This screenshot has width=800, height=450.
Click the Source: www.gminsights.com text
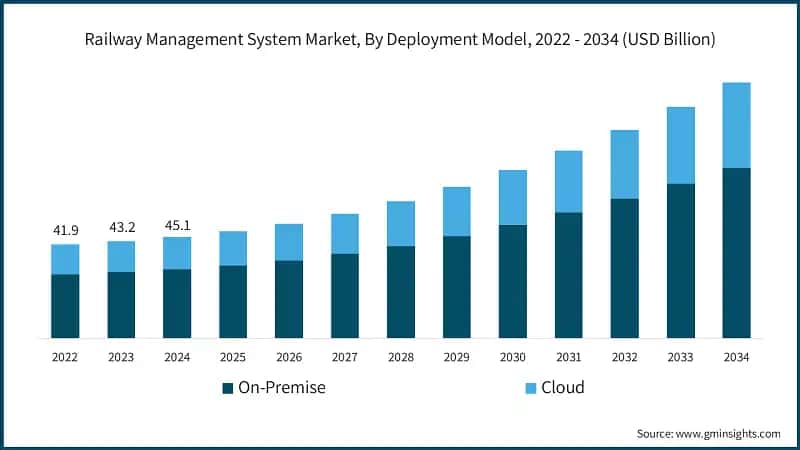click(708, 434)
